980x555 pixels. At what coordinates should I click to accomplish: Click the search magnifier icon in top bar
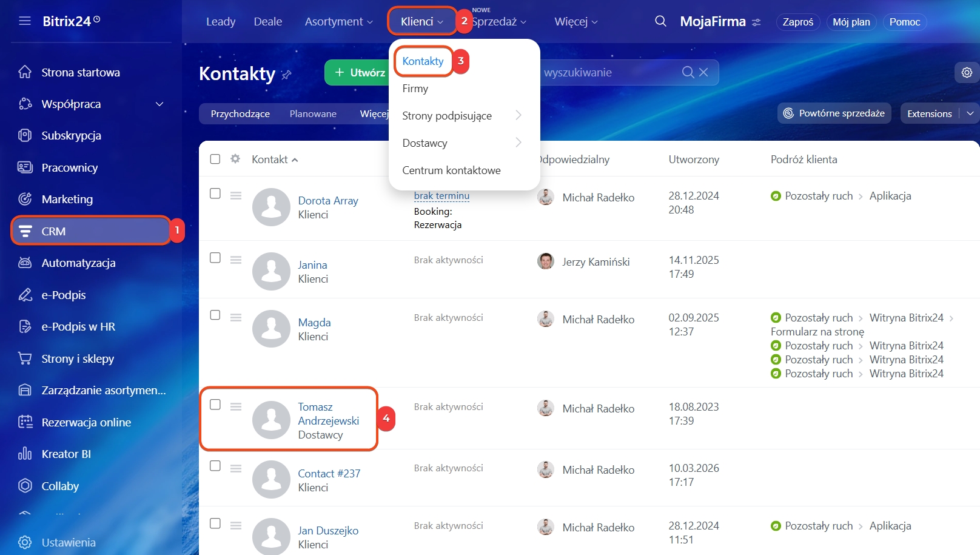pyautogui.click(x=660, y=21)
